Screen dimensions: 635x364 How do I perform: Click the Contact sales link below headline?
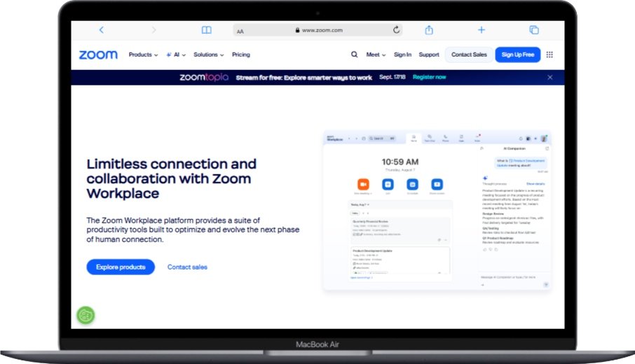coord(187,267)
